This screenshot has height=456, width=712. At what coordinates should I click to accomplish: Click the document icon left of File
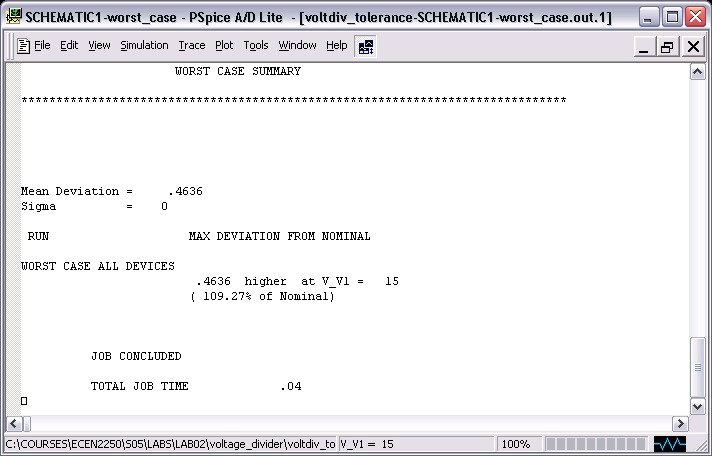tap(23, 46)
